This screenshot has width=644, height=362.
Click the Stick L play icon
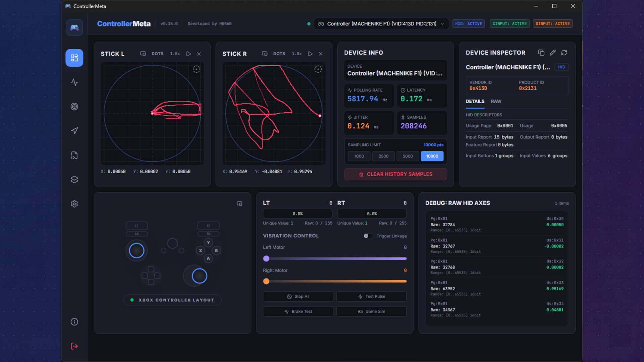click(x=189, y=54)
